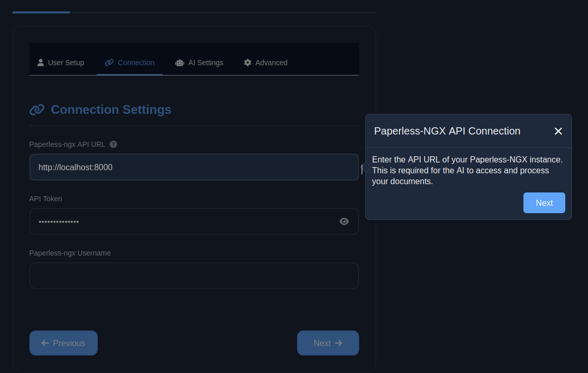This screenshot has height=373, width=588.
Task: Click the setup progress bar at top
Action: [194, 12]
